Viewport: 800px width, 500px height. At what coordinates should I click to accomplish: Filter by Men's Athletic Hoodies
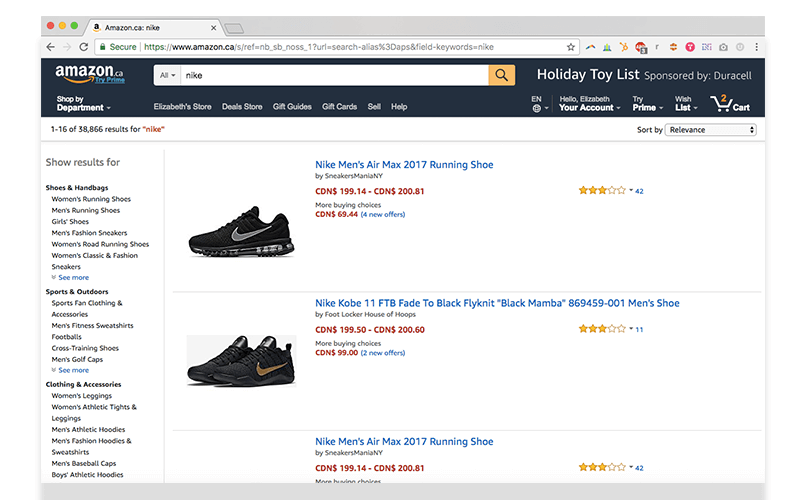click(88, 430)
